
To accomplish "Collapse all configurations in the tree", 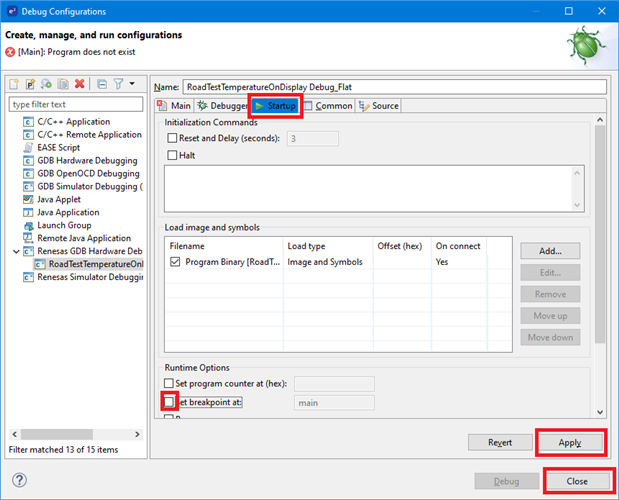I will 101,84.
